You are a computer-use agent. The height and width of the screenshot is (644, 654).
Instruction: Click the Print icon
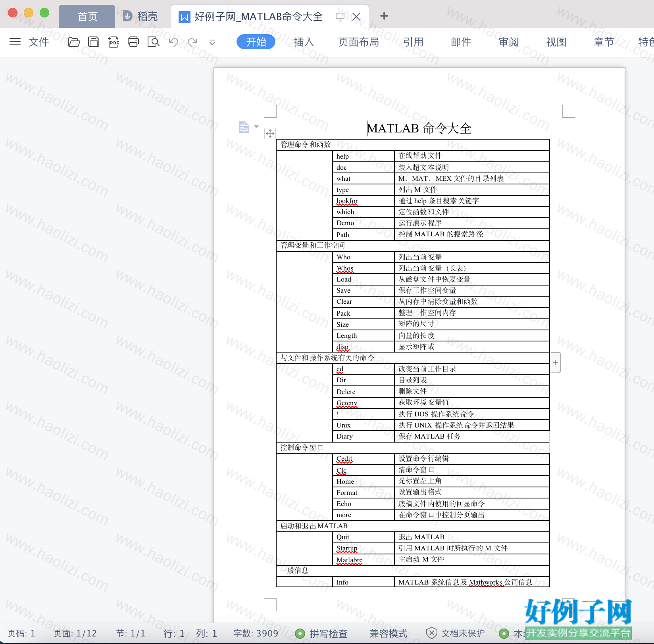click(x=133, y=42)
